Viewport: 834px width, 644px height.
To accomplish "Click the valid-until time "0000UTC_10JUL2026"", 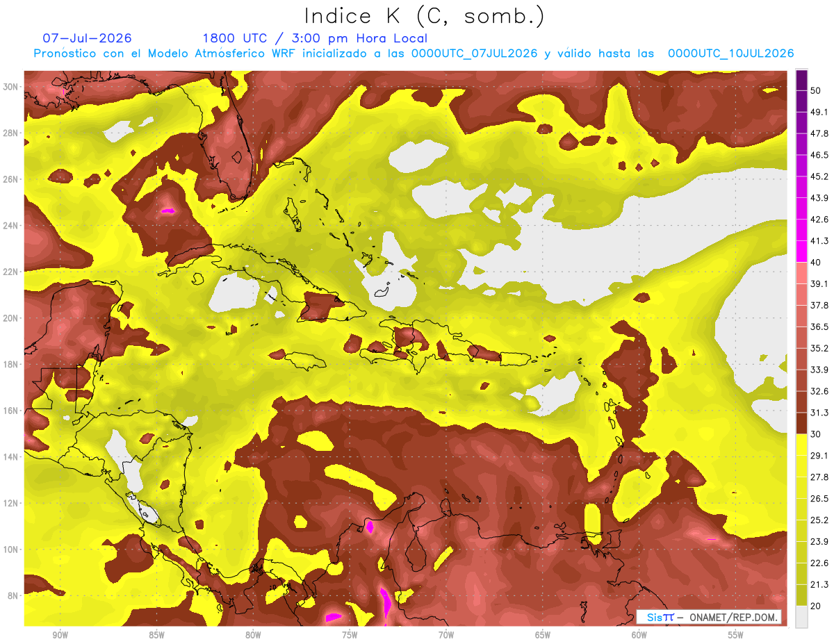I will click(730, 53).
